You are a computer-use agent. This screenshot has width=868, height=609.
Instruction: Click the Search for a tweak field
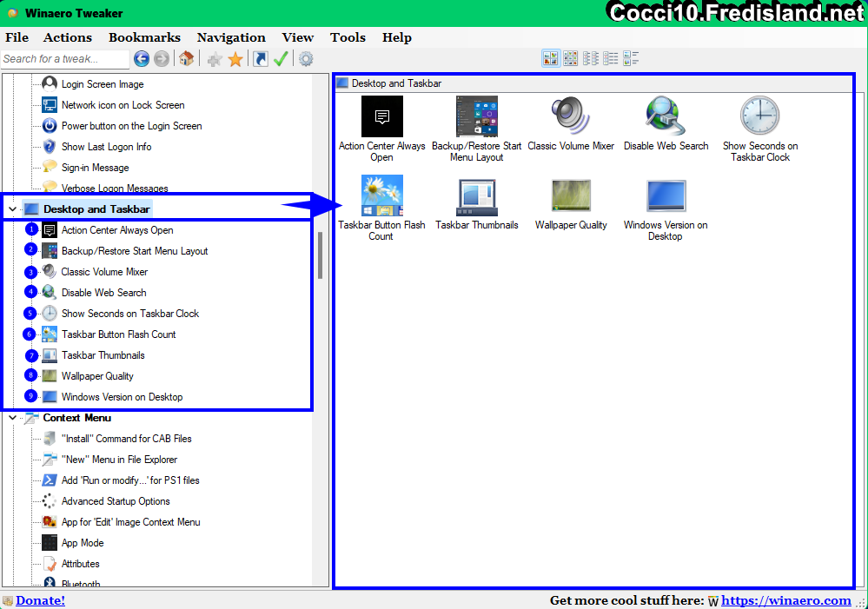click(65, 59)
